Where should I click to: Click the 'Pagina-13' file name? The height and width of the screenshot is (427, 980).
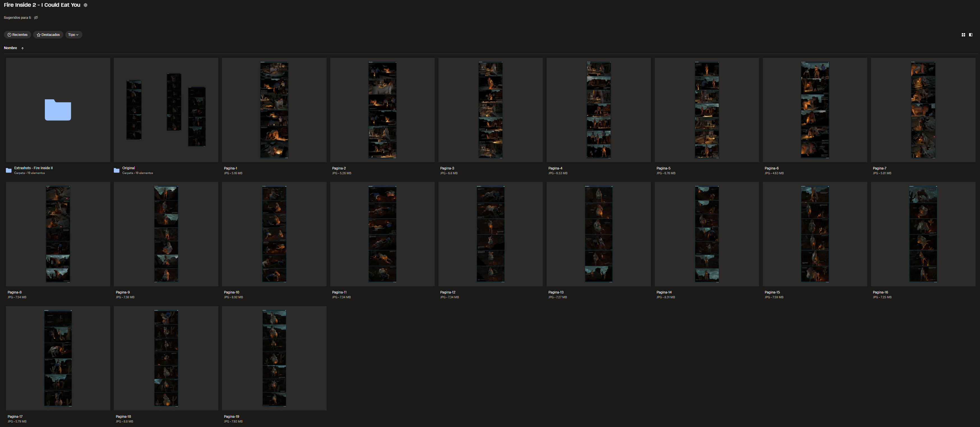tap(556, 293)
